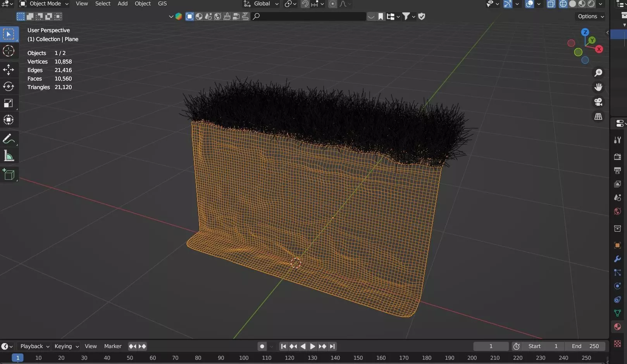
Task: Open the Modifiers wrench tab
Action: pyautogui.click(x=618, y=259)
